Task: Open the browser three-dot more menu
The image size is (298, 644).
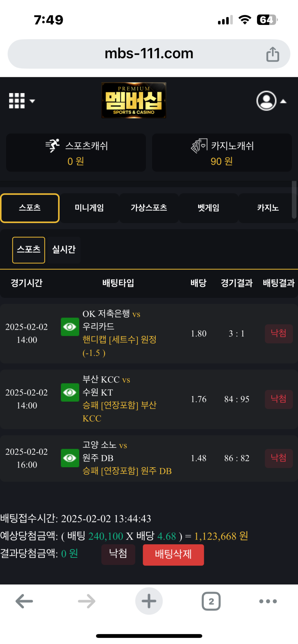Action: click(268, 601)
